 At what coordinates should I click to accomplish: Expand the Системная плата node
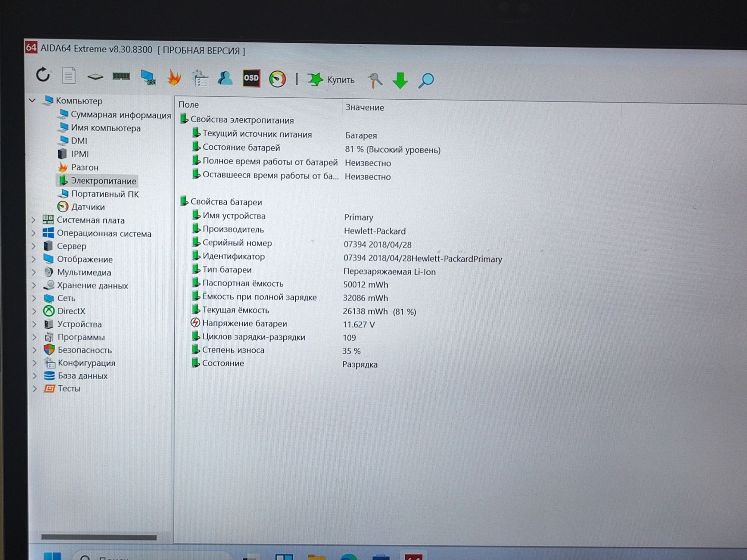tap(34, 220)
